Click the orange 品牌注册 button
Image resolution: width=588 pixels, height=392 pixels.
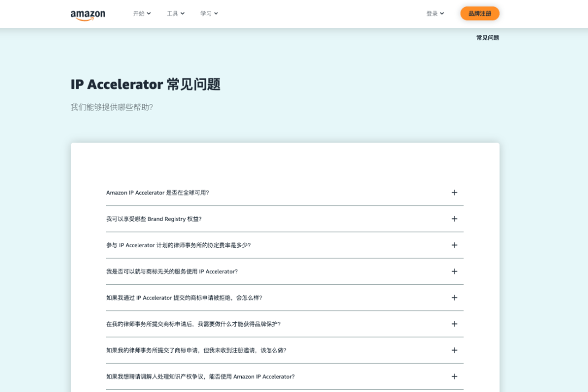[x=479, y=14]
